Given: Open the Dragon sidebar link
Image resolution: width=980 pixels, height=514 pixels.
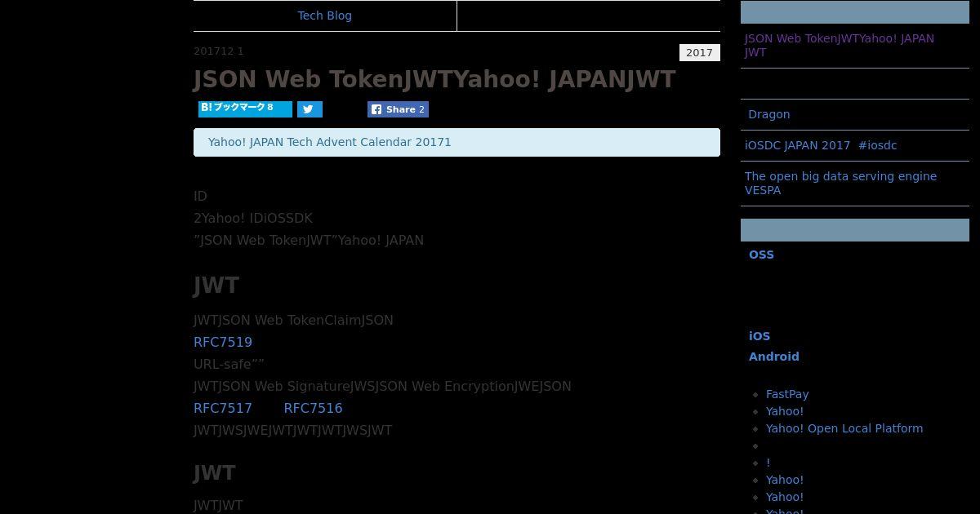Looking at the screenshot, I should [768, 114].
